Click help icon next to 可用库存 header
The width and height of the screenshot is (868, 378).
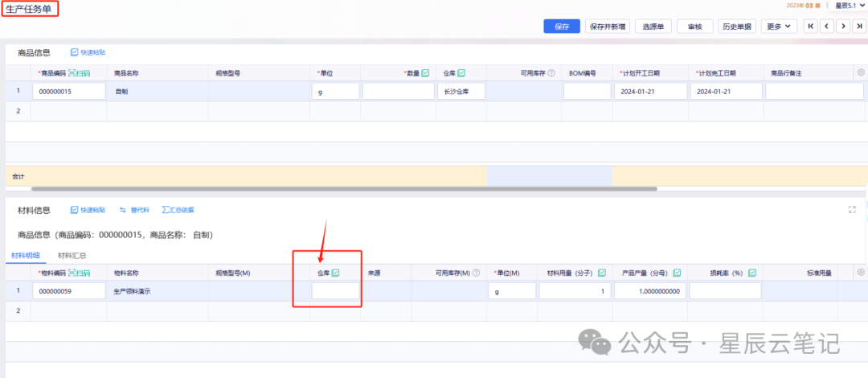pyautogui.click(x=551, y=73)
